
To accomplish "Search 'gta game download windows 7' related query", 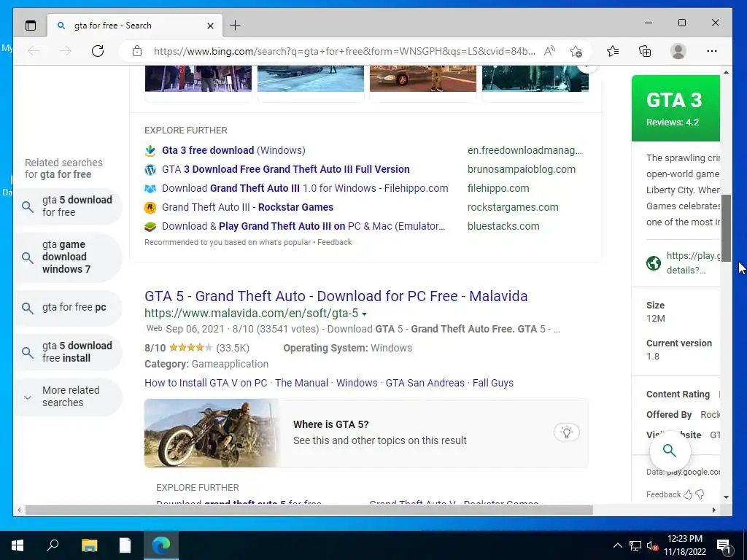I will click(68, 257).
